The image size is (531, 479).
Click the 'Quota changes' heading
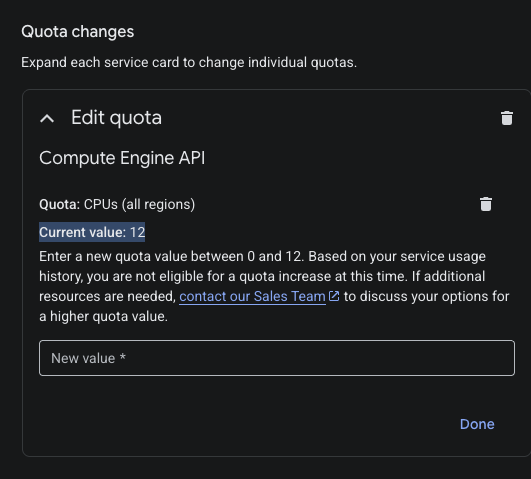78,32
